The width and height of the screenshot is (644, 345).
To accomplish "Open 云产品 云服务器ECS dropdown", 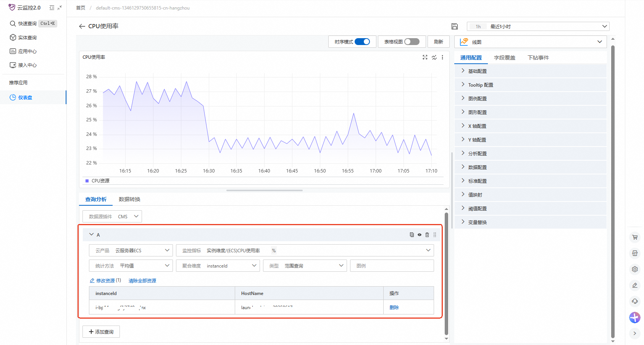I will tap(131, 250).
